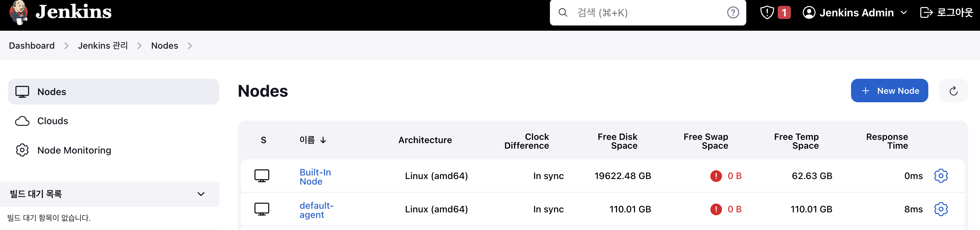Click the 0ms response time value

pyautogui.click(x=914, y=176)
